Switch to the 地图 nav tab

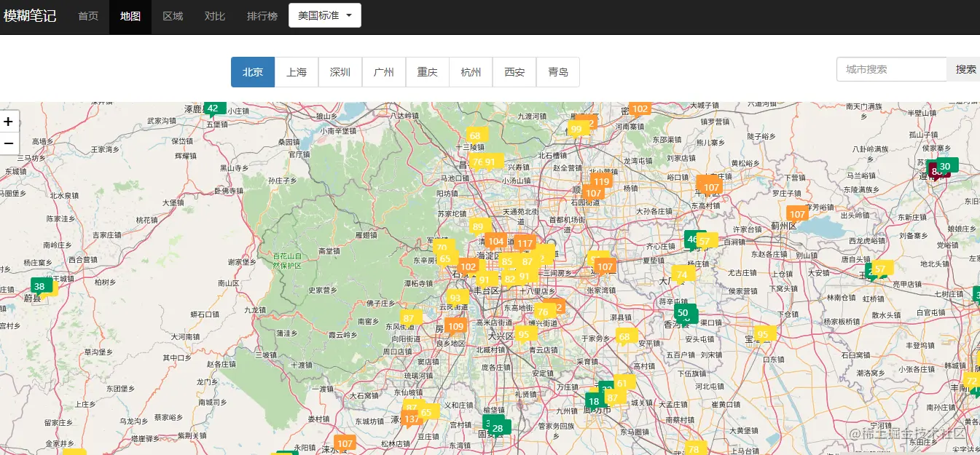(x=130, y=16)
